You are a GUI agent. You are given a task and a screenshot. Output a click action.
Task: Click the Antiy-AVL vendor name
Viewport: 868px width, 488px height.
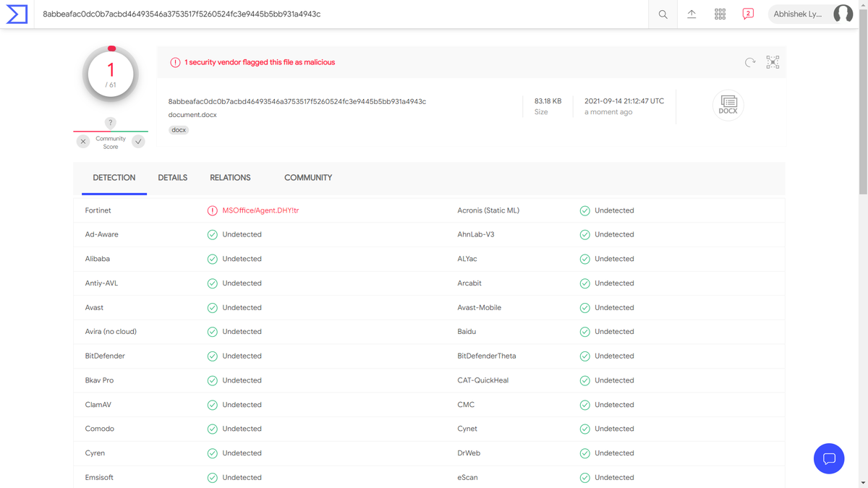click(101, 283)
